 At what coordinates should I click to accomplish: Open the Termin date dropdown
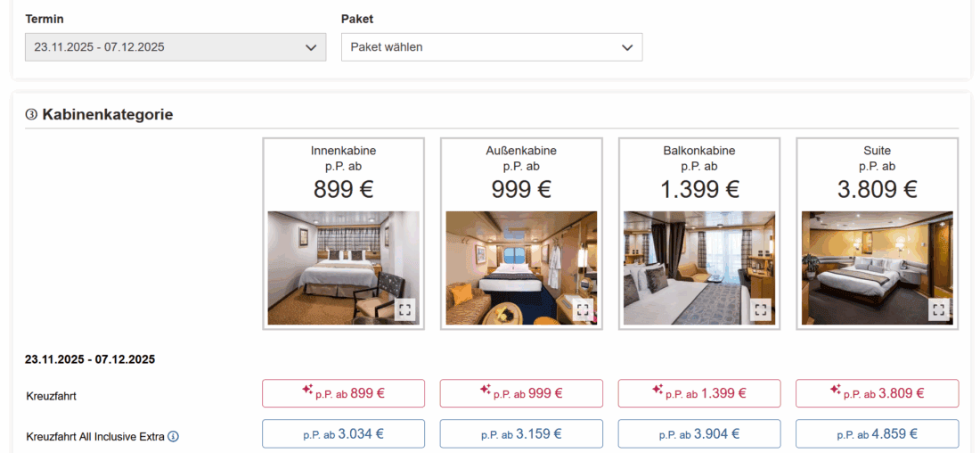point(176,47)
